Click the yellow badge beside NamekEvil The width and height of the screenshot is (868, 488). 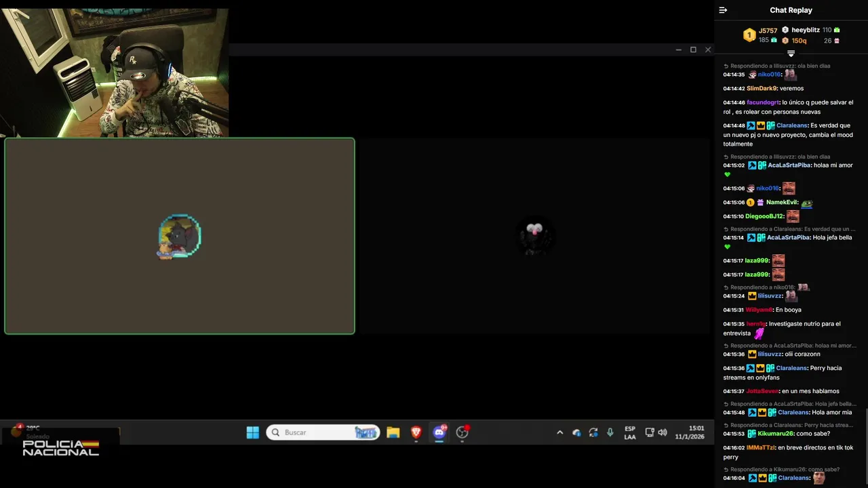[750, 203]
